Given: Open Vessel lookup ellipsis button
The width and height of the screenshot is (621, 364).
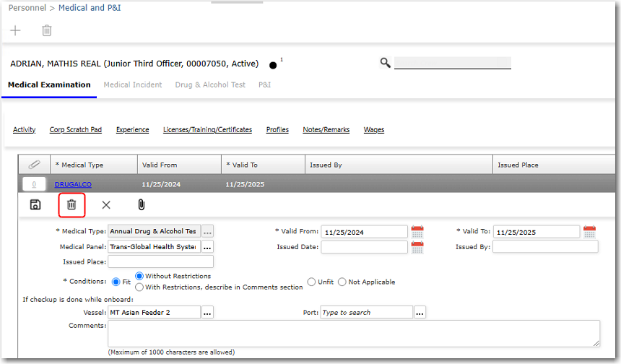Looking at the screenshot, I should 207,313.
